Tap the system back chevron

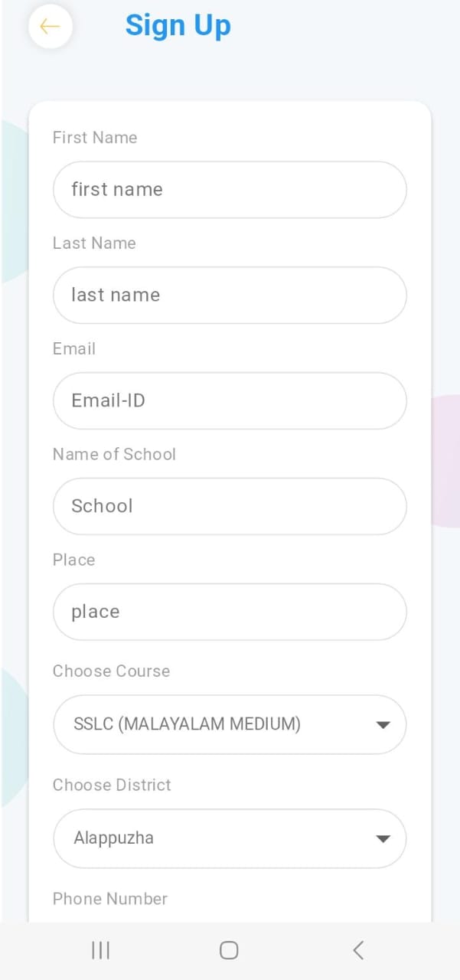[357, 950]
